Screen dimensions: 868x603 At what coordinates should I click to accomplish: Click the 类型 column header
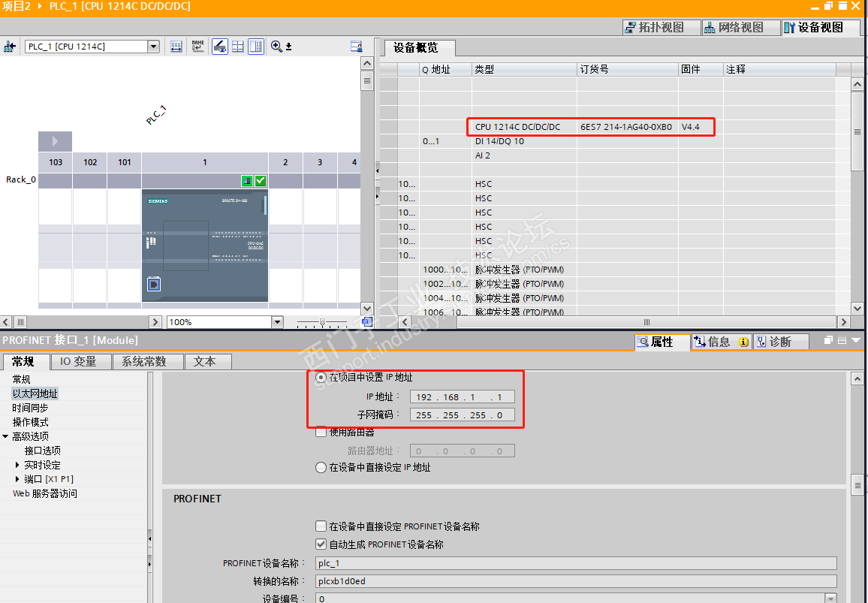click(x=524, y=69)
